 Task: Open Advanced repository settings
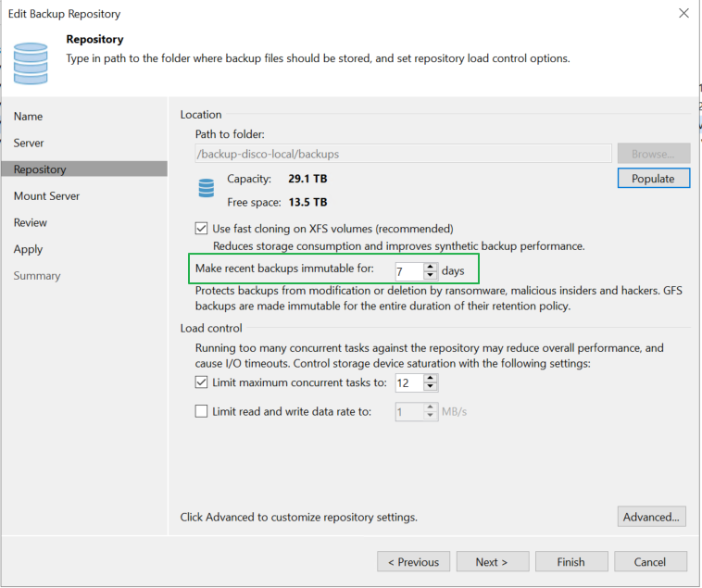pos(652,517)
